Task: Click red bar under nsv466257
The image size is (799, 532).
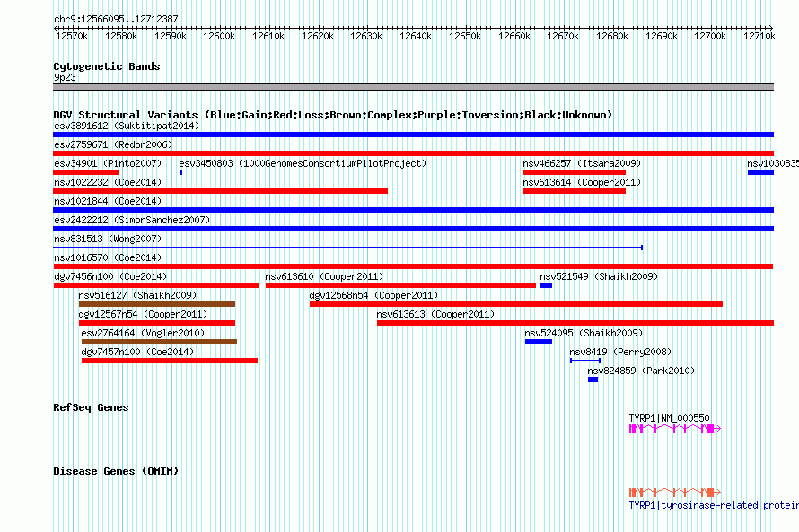Action: point(575,172)
